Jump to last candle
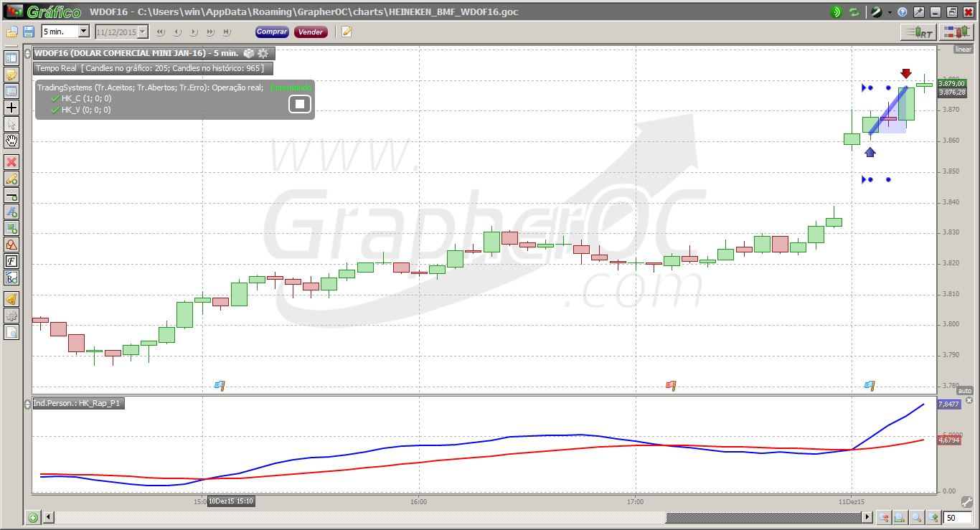 pos(227,32)
